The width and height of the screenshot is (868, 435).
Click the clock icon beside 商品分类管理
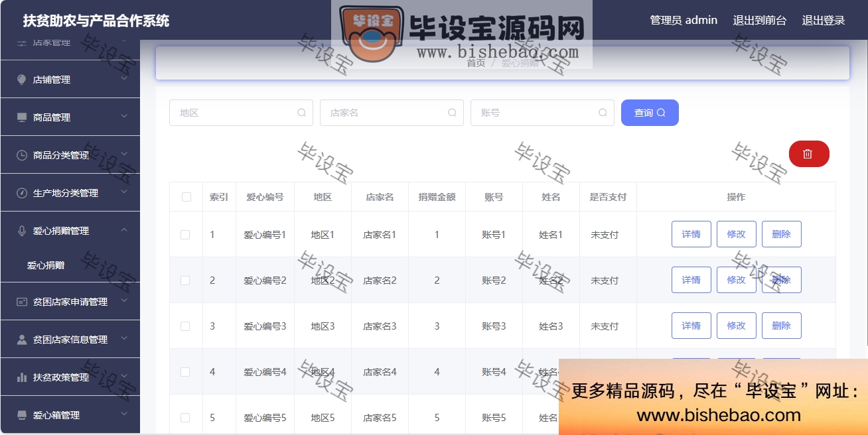(x=22, y=155)
